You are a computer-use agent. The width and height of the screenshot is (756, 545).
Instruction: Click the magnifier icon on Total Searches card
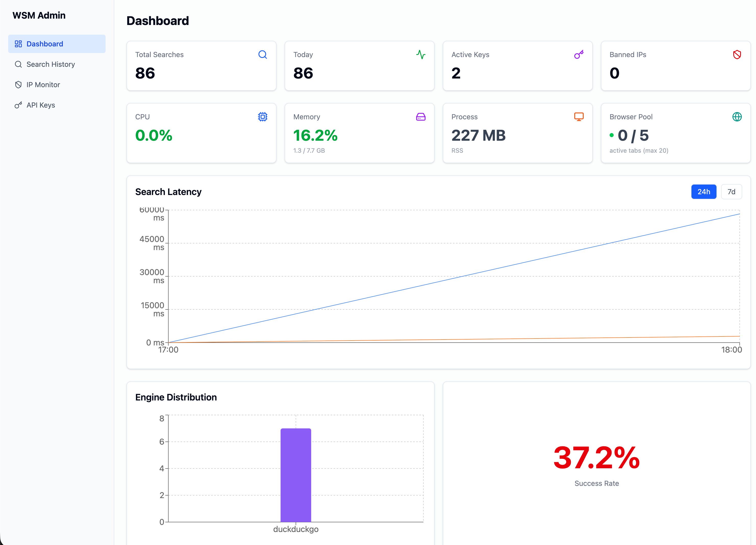pos(263,55)
